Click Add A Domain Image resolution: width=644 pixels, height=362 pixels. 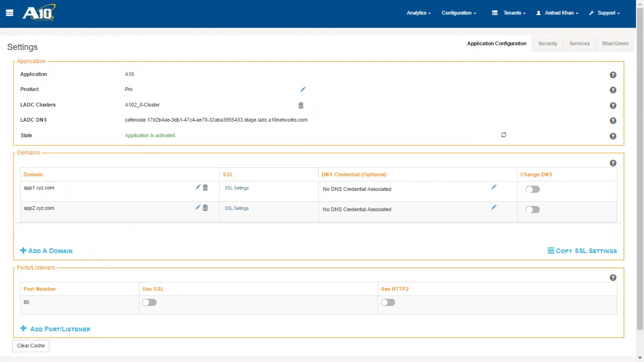(x=46, y=250)
